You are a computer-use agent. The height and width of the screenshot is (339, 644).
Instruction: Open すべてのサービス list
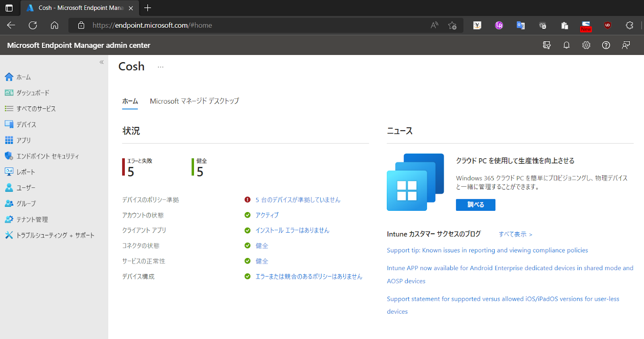click(36, 108)
